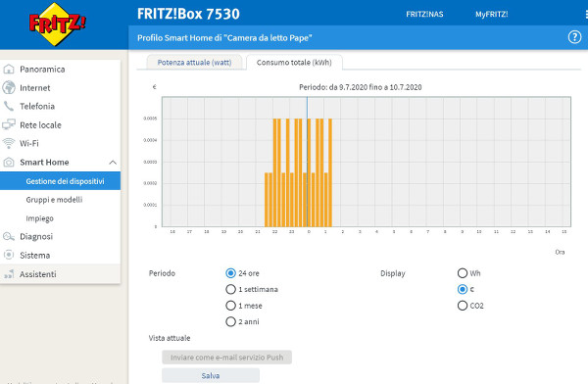
Task: Click the Sistema icon in sidebar
Action: point(9,255)
